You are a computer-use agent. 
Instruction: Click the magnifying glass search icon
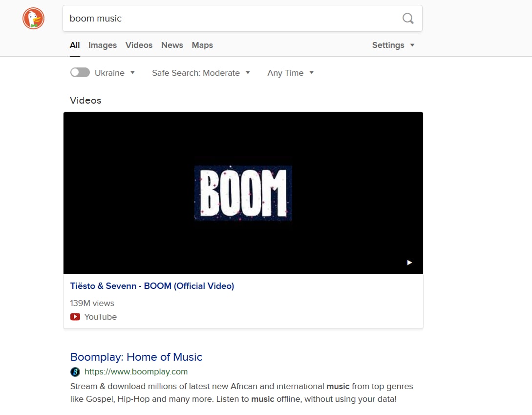coord(408,19)
